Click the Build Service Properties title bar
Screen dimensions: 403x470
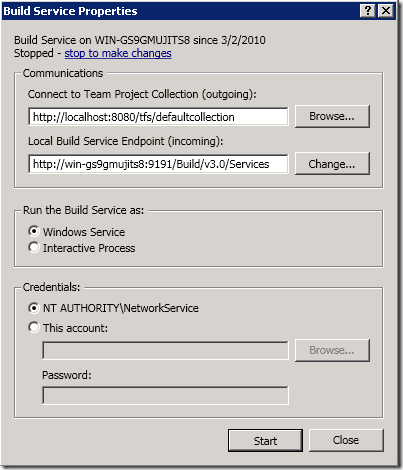coord(180,11)
